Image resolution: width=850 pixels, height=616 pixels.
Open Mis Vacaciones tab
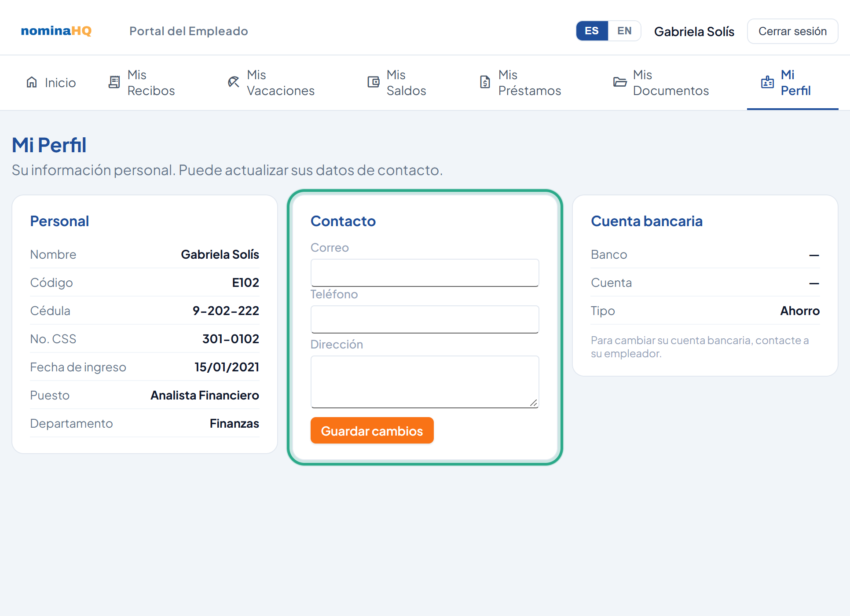[271, 83]
